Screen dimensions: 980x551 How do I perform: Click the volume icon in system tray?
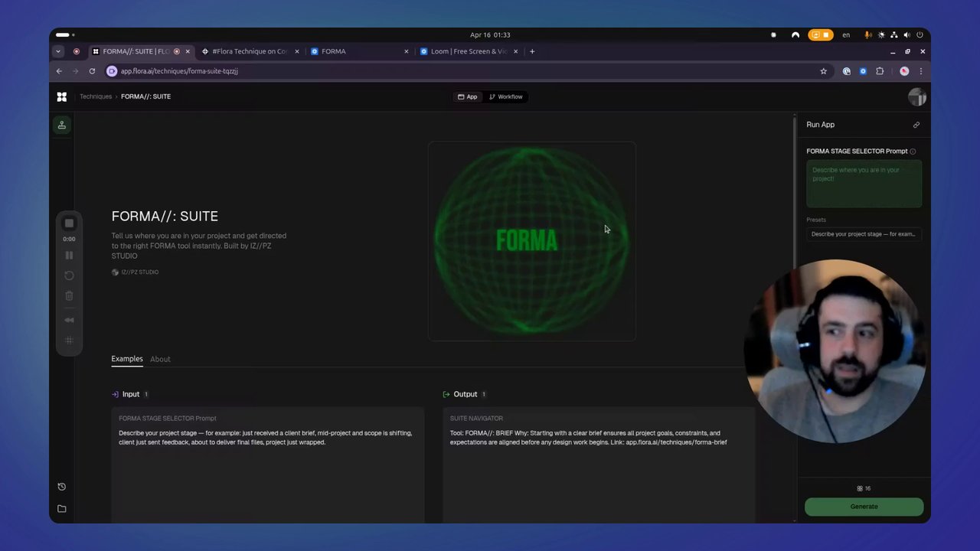(x=906, y=35)
